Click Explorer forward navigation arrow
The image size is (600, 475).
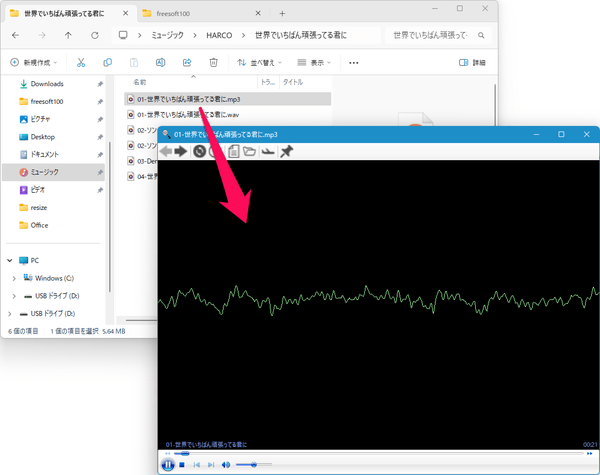coord(42,35)
